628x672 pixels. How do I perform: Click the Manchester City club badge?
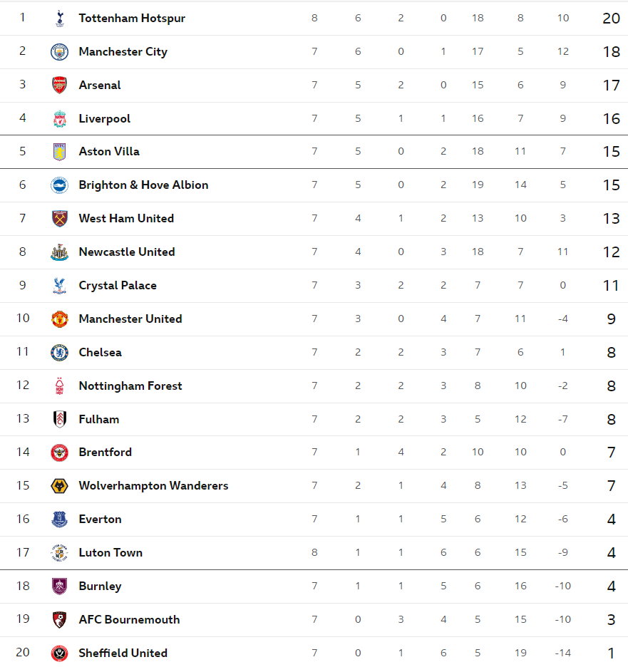(x=60, y=52)
